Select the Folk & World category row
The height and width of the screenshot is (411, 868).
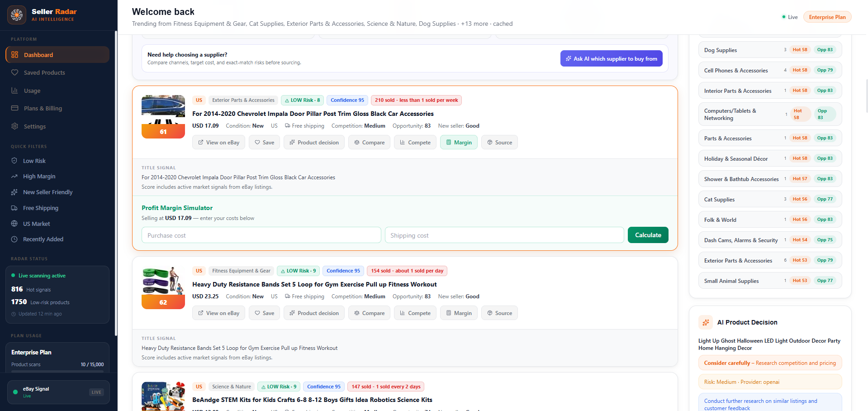click(770, 220)
